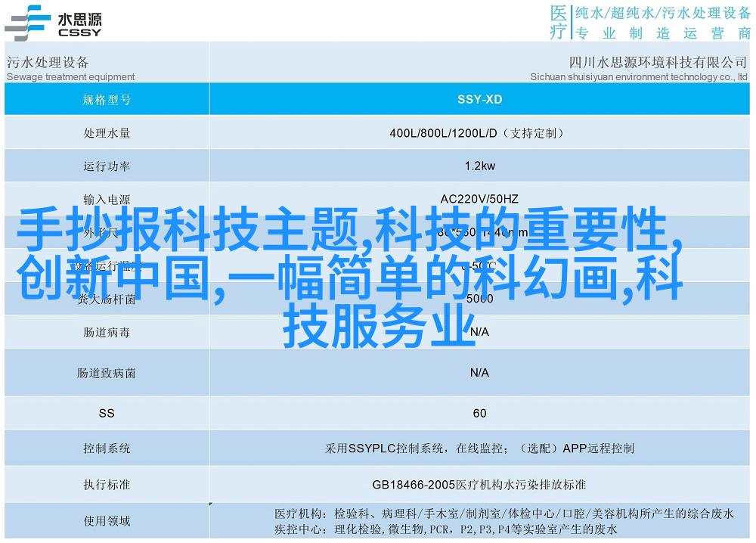Click the value '60' in SS row
The width and height of the screenshot is (756, 543).
click(x=480, y=413)
